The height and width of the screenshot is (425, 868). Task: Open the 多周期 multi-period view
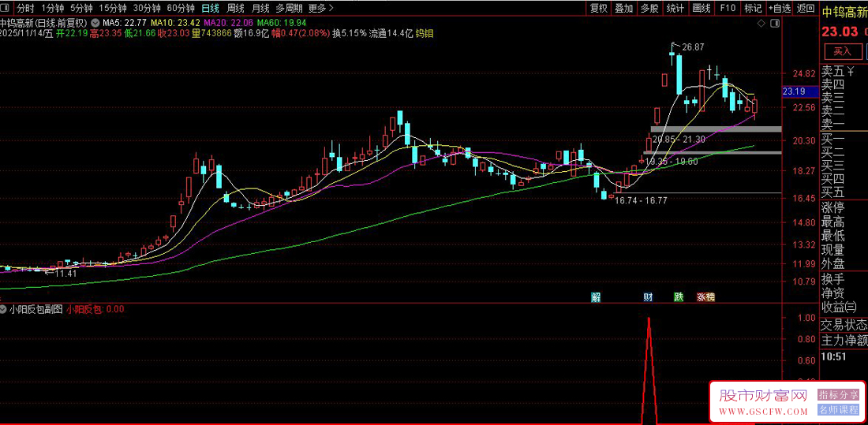(289, 8)
